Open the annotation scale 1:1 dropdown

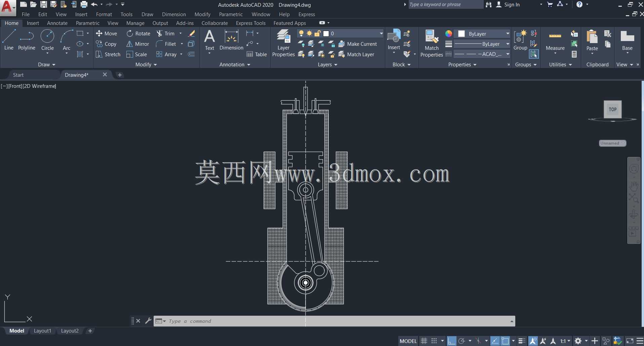tap(565, 341)
